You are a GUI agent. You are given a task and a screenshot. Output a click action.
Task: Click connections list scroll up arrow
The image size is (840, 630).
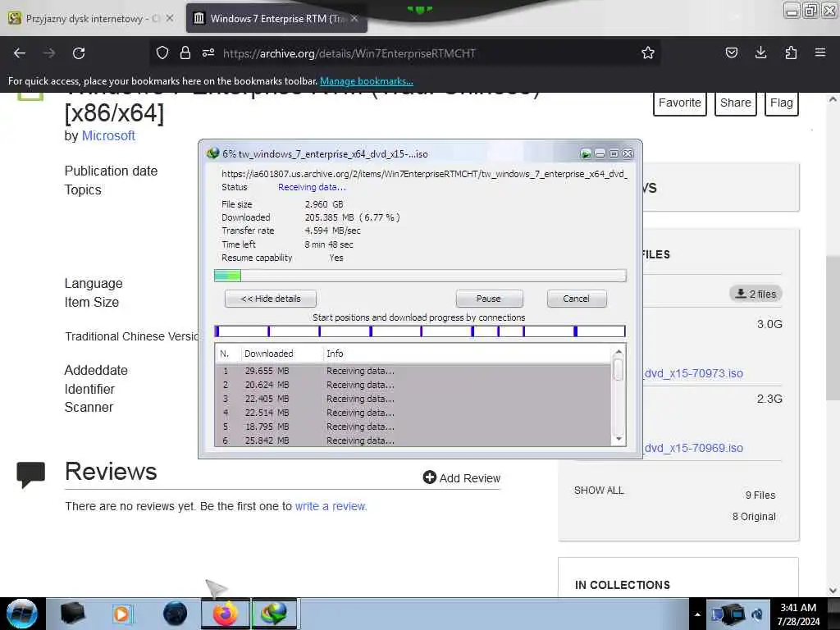tap(619, 352)
